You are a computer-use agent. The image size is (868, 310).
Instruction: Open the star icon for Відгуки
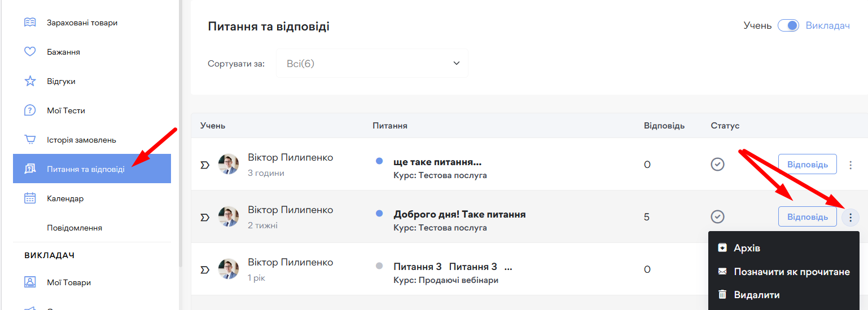click(30, 81)
